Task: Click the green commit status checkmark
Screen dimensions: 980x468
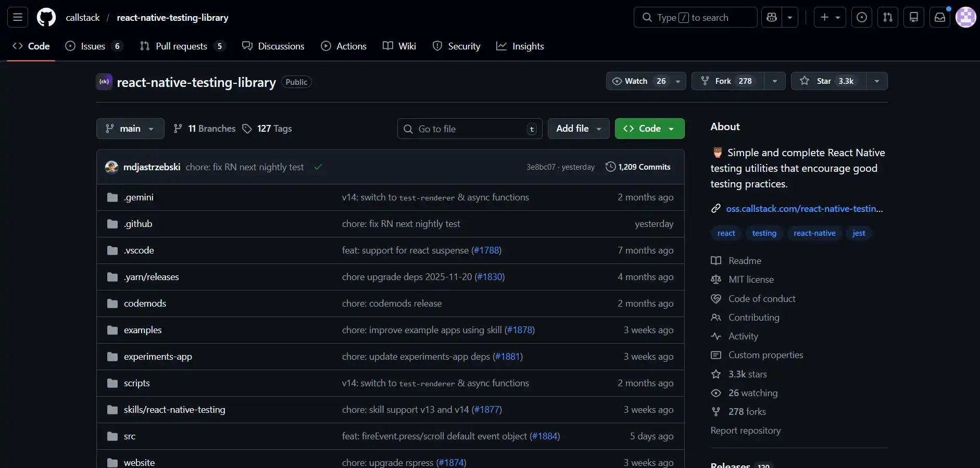Action: (x=318, y=167)
